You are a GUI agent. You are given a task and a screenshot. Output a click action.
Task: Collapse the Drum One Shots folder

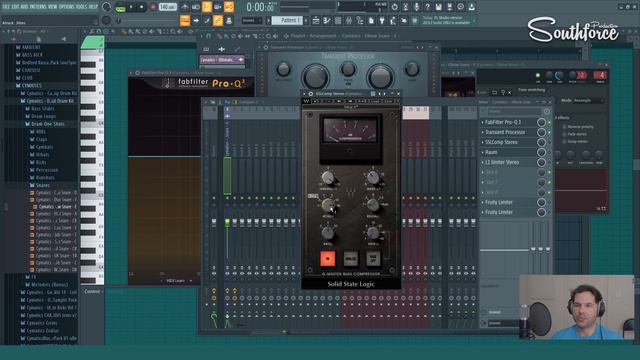pyautogui.click(x=47, y=124)
